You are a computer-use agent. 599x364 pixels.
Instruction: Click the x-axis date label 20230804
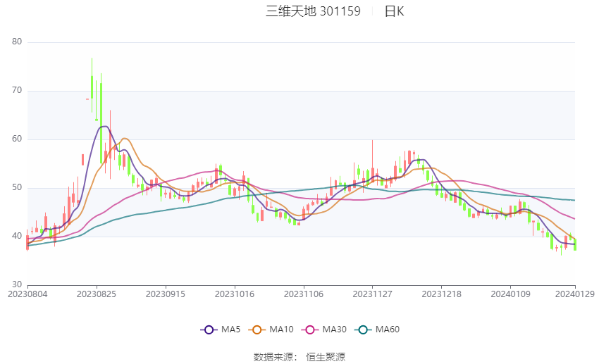point(27,294)
